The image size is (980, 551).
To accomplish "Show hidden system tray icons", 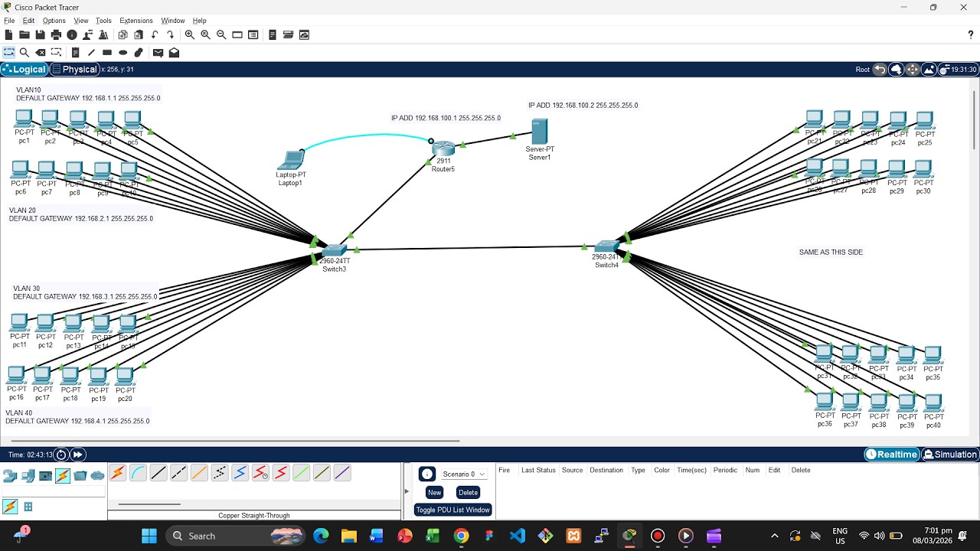I will 775,536.
